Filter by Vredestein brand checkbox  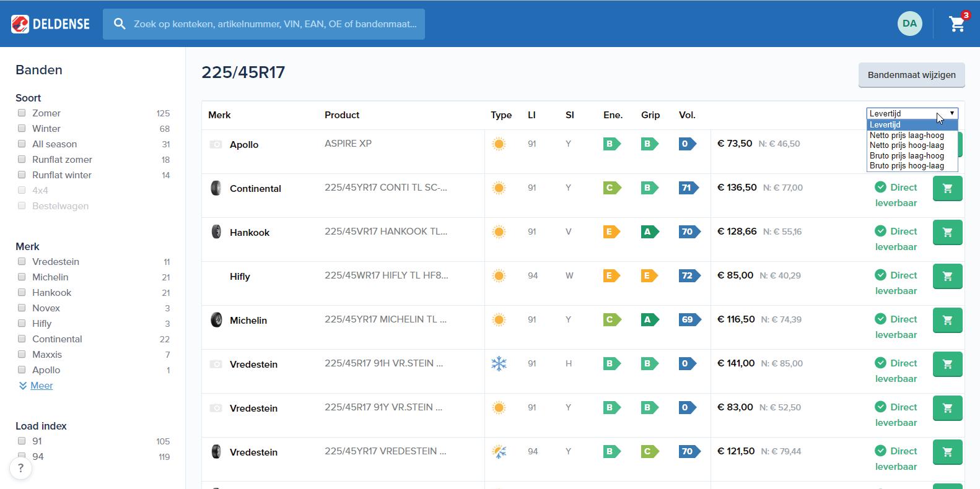22,261
